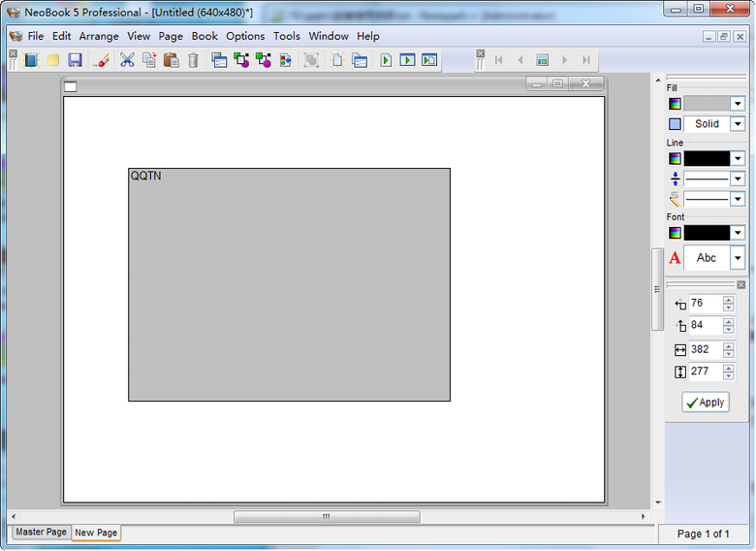Open a publication with the folder icon
The width and height of the screenshot is (756, 551).
(x=53, y=60)
